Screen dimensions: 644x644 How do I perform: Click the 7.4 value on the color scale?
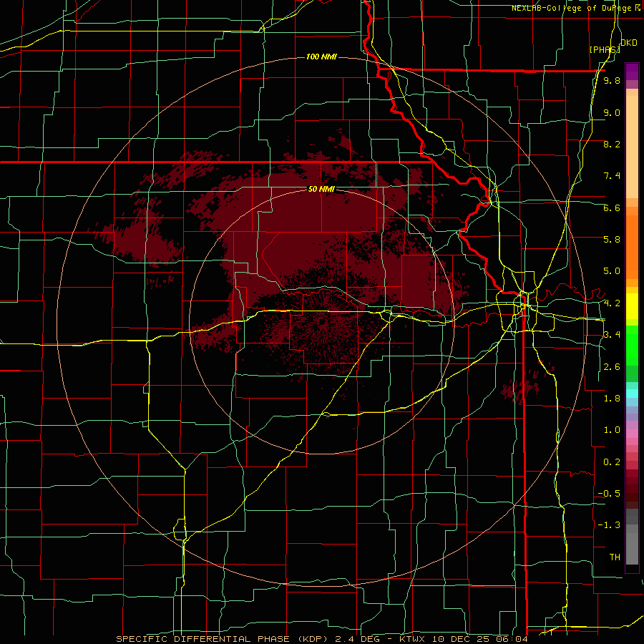[612, 176]
